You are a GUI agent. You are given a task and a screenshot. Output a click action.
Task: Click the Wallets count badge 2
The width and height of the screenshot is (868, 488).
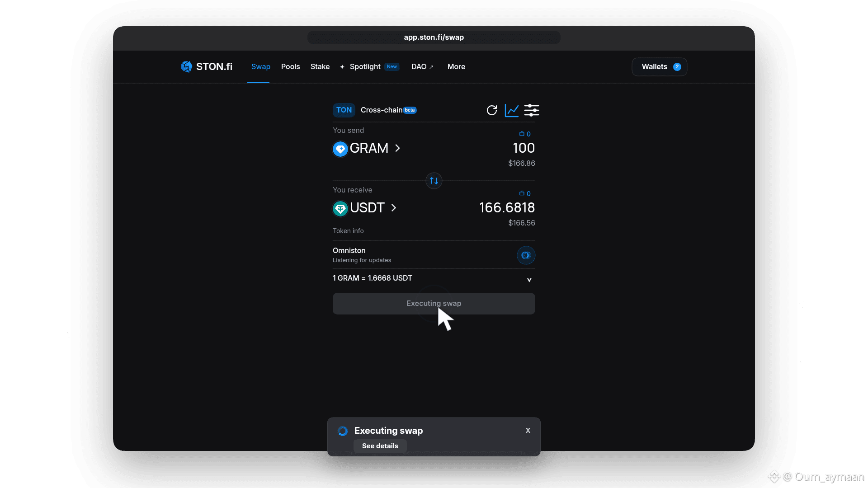[677, 67]
